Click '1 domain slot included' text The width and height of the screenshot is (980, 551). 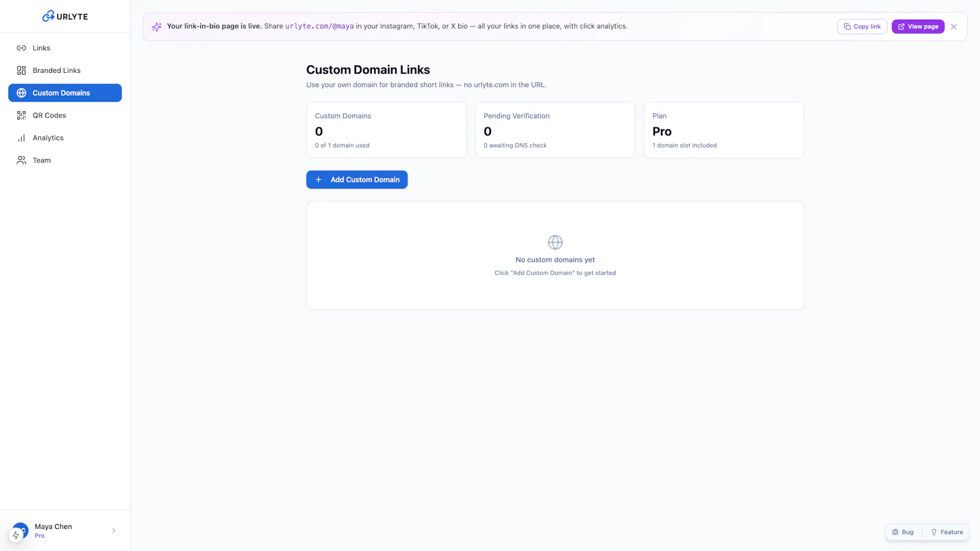tap(684, 145)
